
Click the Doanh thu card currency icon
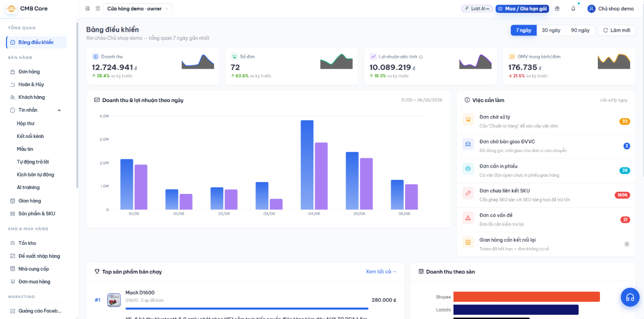pyautogui.click(x=96, y=56)
